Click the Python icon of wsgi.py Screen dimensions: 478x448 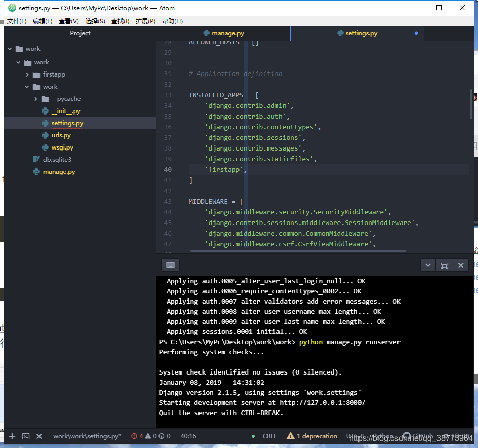coord(45,147)
